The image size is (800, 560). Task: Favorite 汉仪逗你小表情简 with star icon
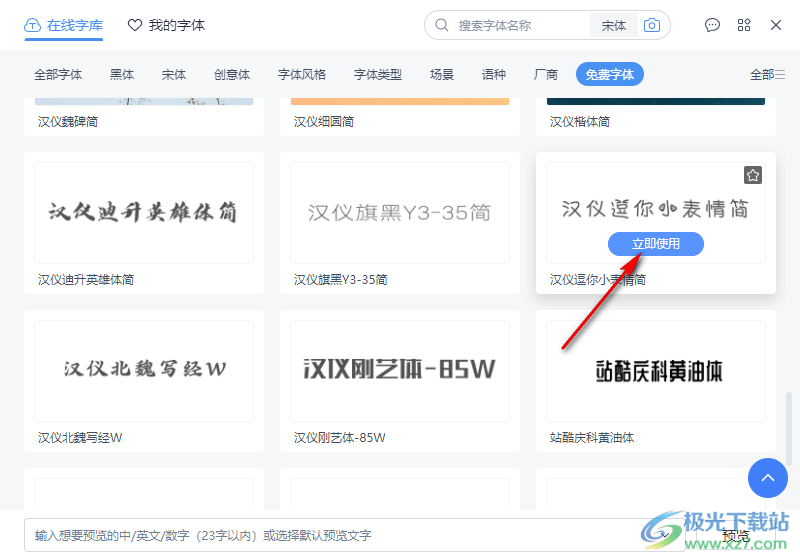point(753,175)
